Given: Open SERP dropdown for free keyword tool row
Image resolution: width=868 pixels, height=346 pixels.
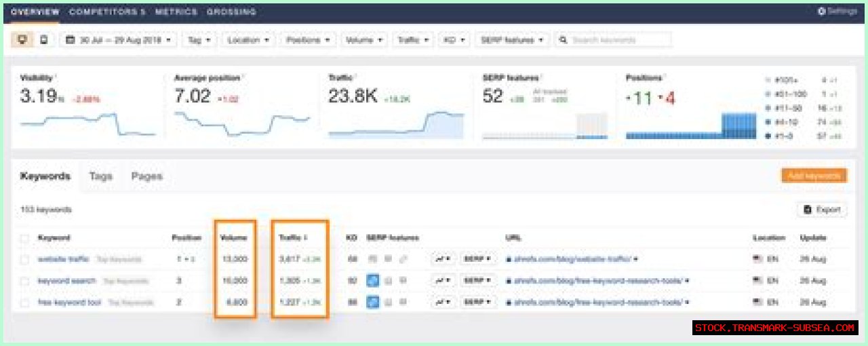Looking at the screenshot, I should [477, 302].
